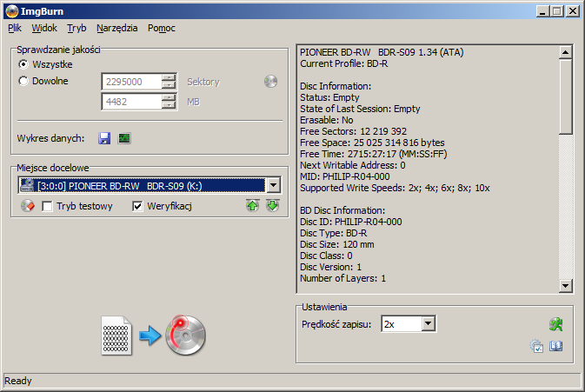Screen dimensions: 585x392
Task: Click the 'Supported Write Speeds' line
Action: point(395,188)
